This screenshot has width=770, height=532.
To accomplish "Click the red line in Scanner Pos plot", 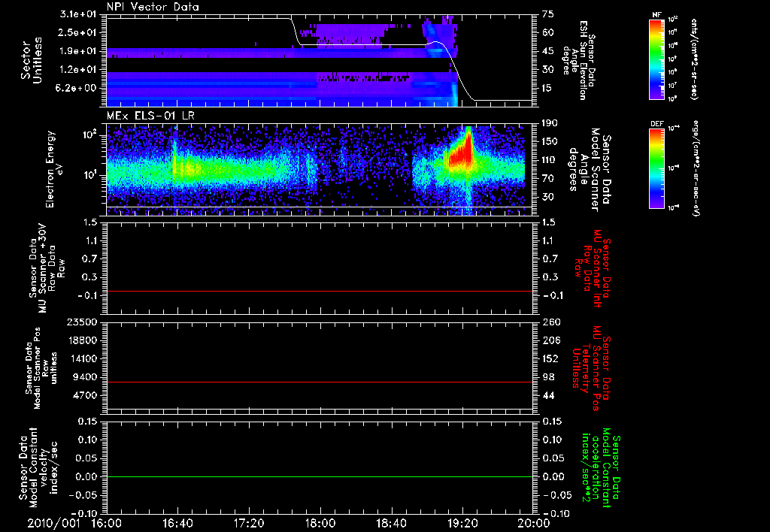I will 319,382.
